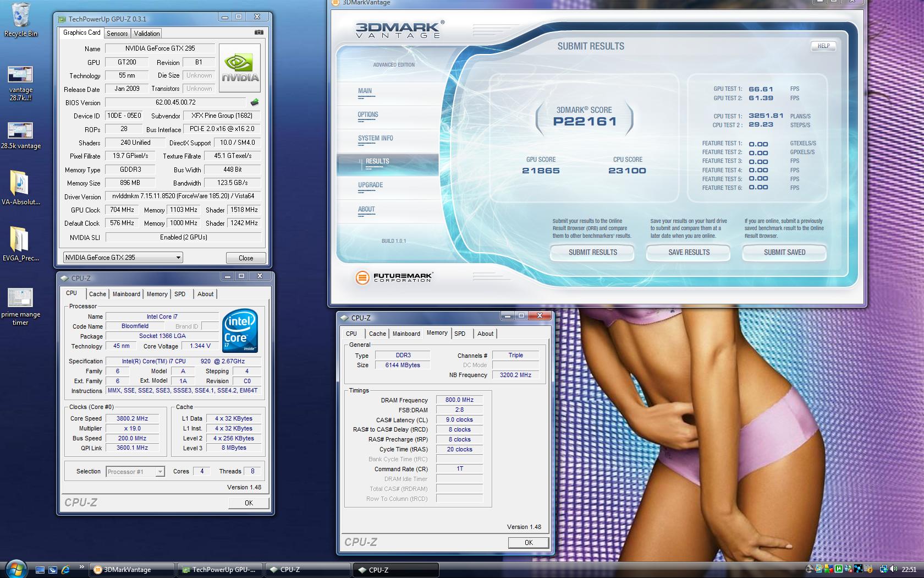The height and width of the screenshot is (578, 924).
Task: Click the HELP button in 3DMark Vantage
Action: pos(823,46)
